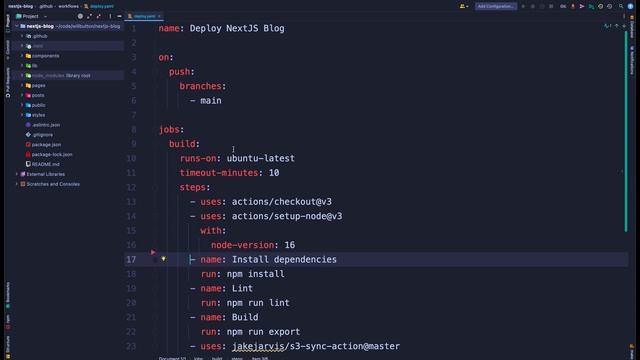Expand the components folder
Screen dimensions: 640x360
[x=22, y=56]
